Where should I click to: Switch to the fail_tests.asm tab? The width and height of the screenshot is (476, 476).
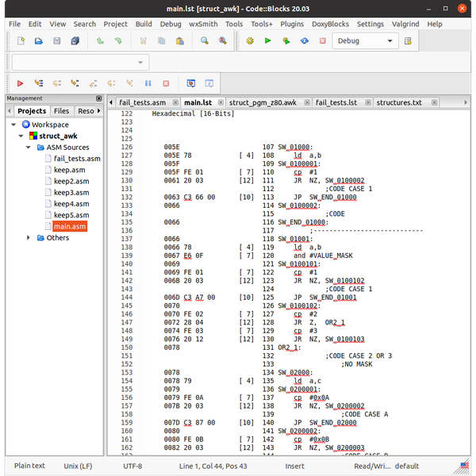142,102
